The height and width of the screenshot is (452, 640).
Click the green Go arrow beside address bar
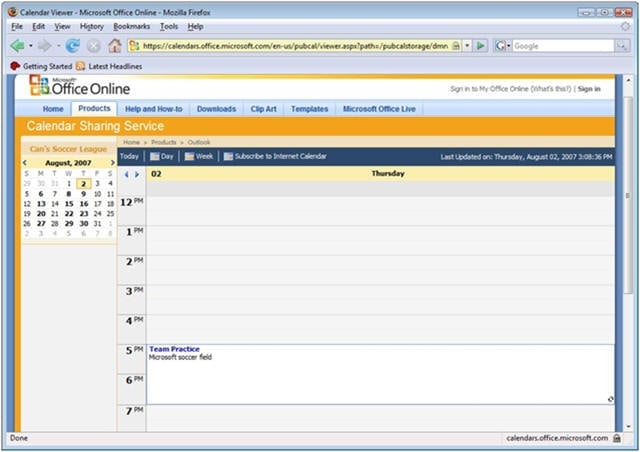point(481,46)
